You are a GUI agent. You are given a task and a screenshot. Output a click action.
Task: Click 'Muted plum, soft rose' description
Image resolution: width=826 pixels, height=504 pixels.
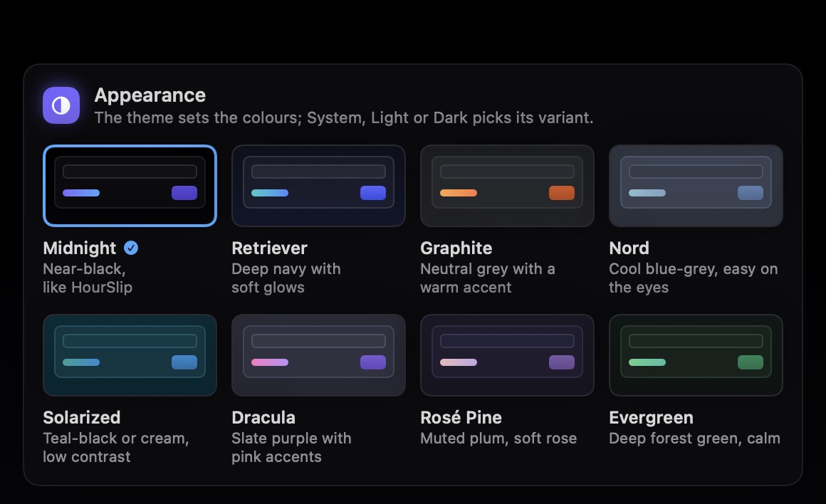(498, 439)
